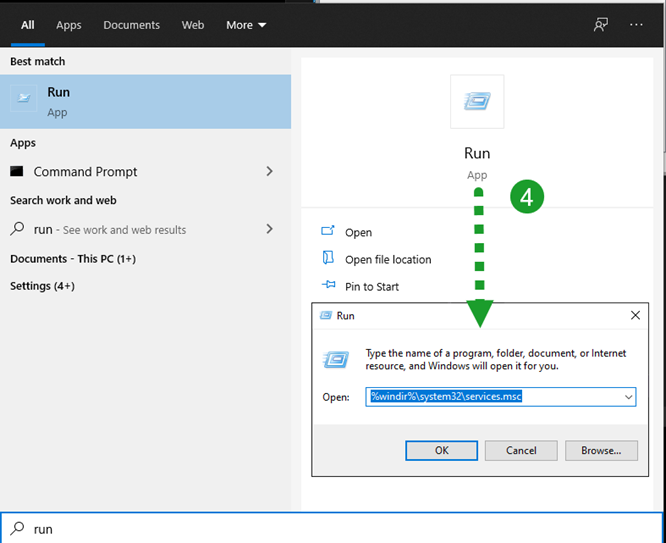
Task: Click Browse... in the Run dialog
Action: [601, 450]
